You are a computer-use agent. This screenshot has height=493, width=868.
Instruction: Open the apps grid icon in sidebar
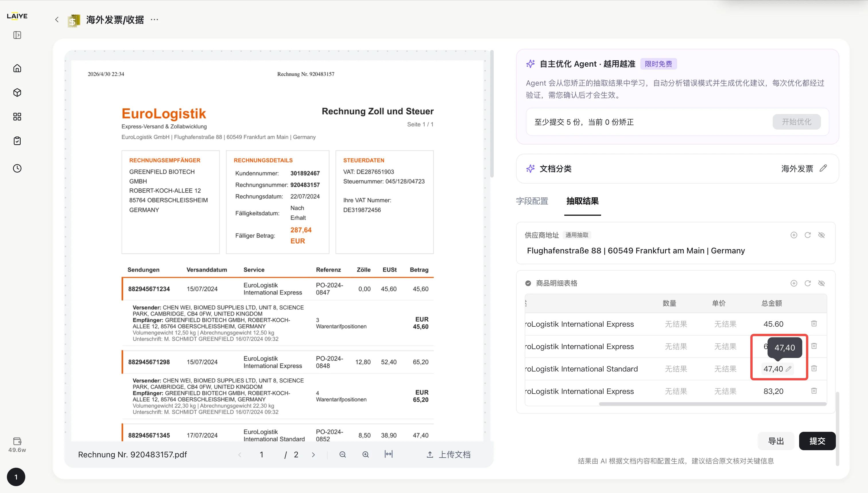click(x=17, y=117)
